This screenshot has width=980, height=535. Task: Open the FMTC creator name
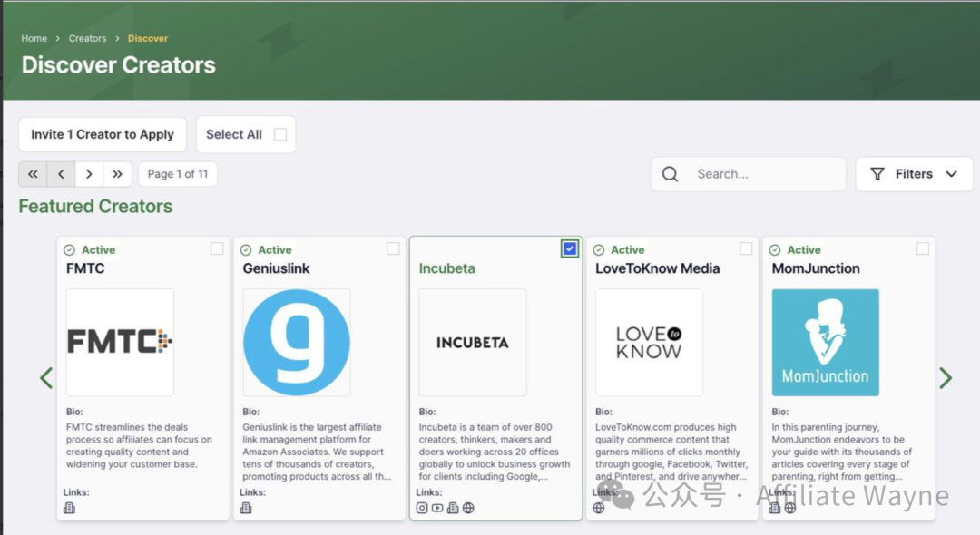[85, 268]
